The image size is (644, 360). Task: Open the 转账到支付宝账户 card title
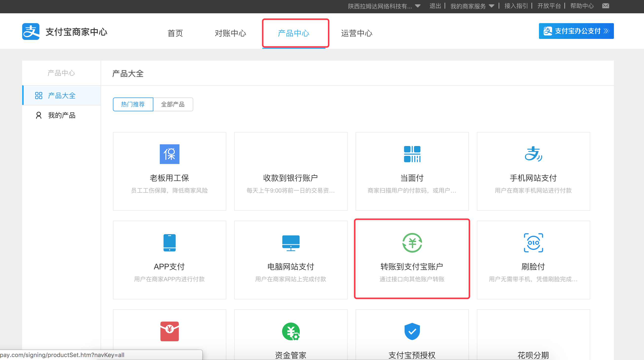tap(412, 267)
